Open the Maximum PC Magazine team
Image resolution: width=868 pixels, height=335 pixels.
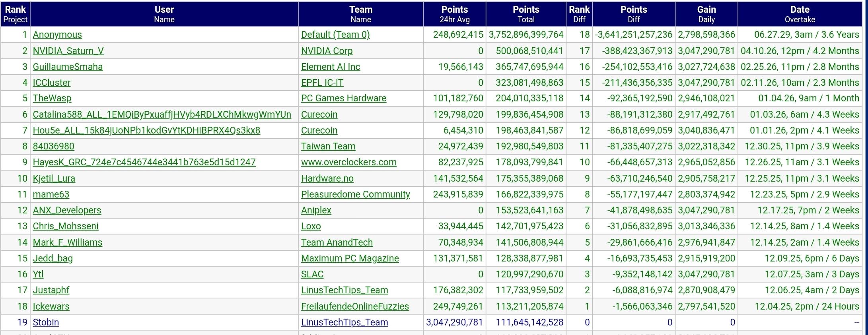350,258
